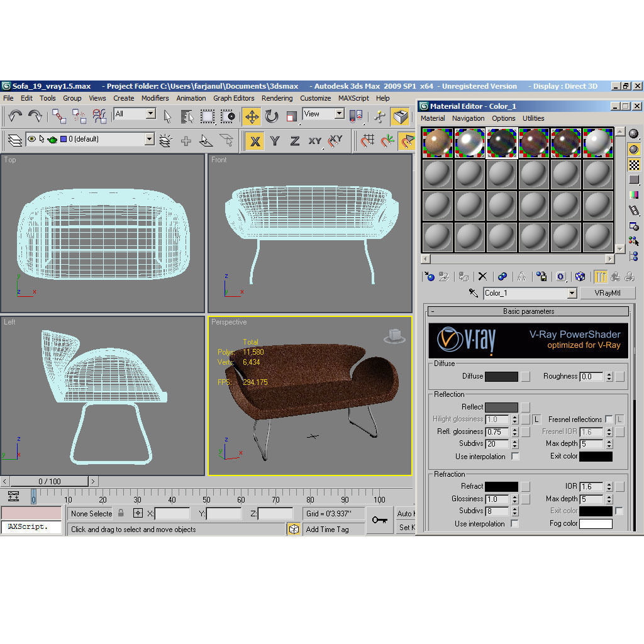The height and width of the screenshot is (644, 644).
Task: Open the 0 (default) layer dropdown
Action: tap(150, 139)
